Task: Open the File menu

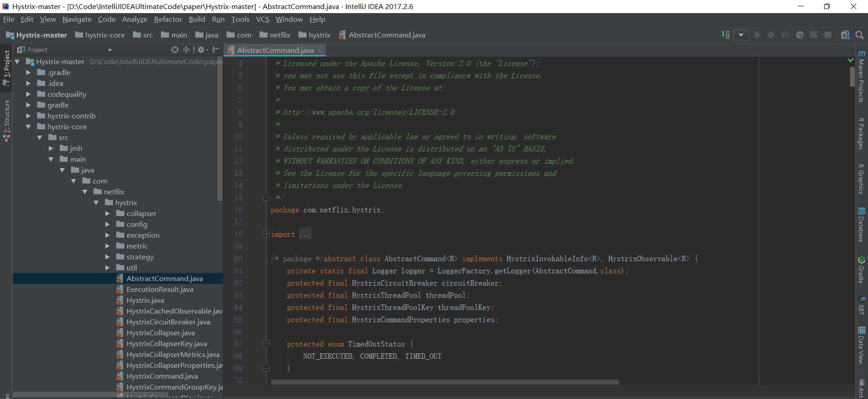Action: 9,19
